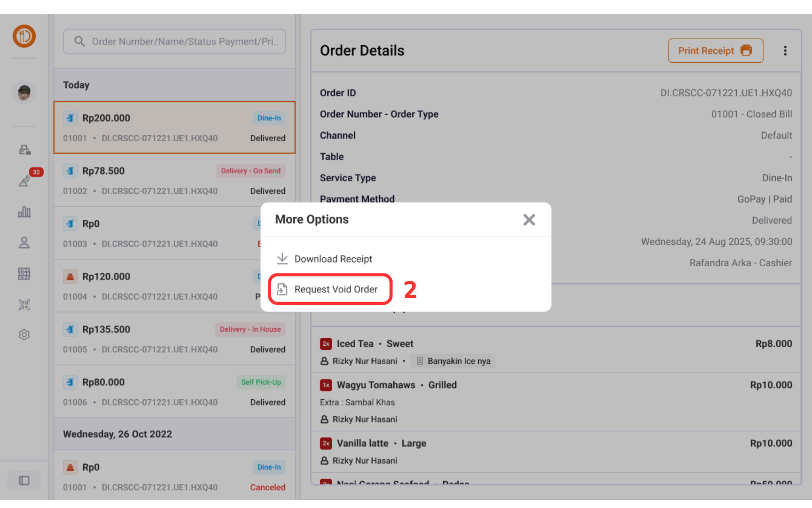This screenshot has height=508, width=812.
Task: Open the user profile avatar
Action: (x=24, y=93)
